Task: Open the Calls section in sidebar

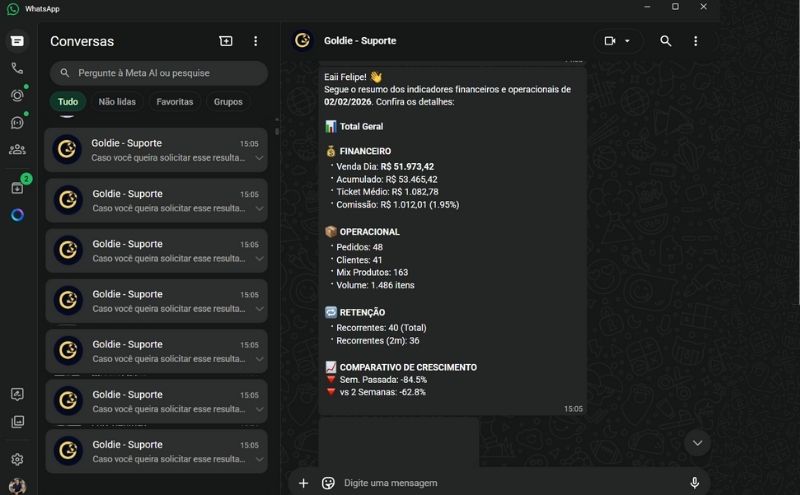Action: click(x=17, y=68)
